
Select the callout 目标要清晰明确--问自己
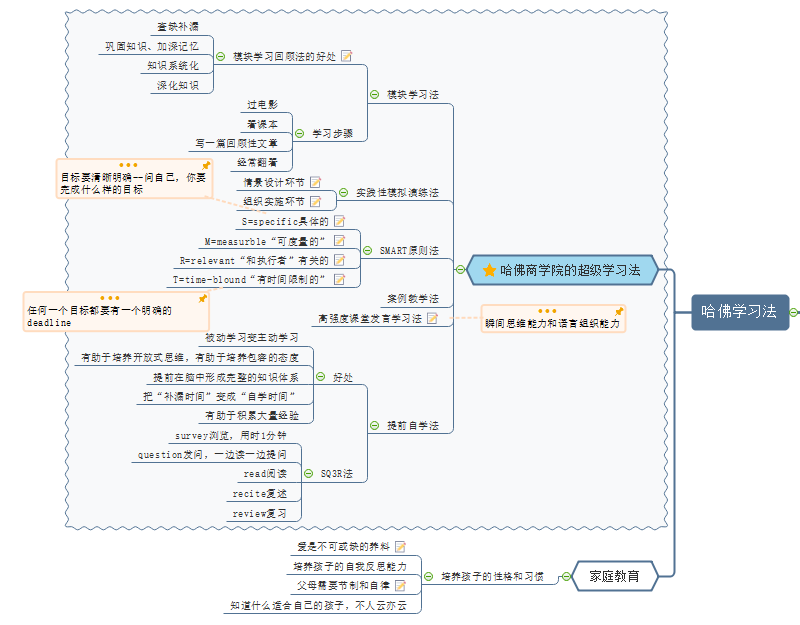[x=134, y=179]
